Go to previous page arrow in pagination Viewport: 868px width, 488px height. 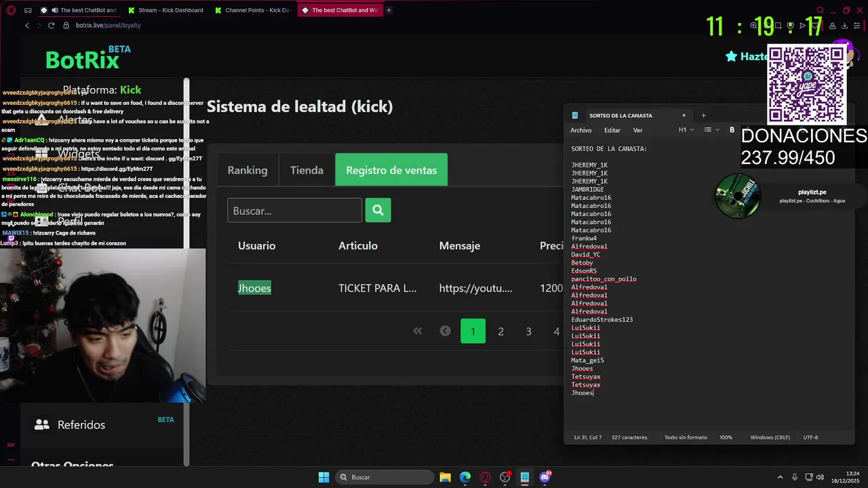click(x=445, y=331)
